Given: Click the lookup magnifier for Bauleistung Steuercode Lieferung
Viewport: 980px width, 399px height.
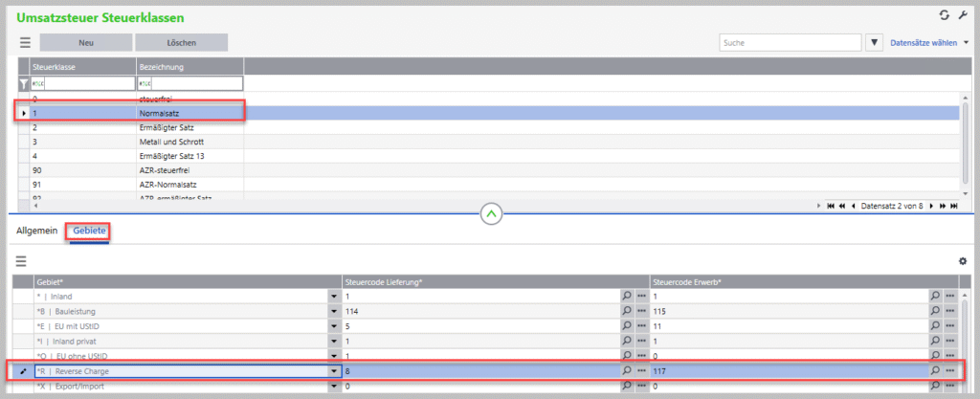Looking at the screenshot, I should 627,312.
